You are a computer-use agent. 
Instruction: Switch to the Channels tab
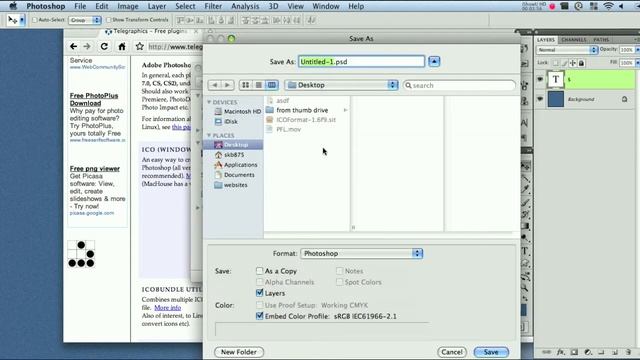coord(573,40)
